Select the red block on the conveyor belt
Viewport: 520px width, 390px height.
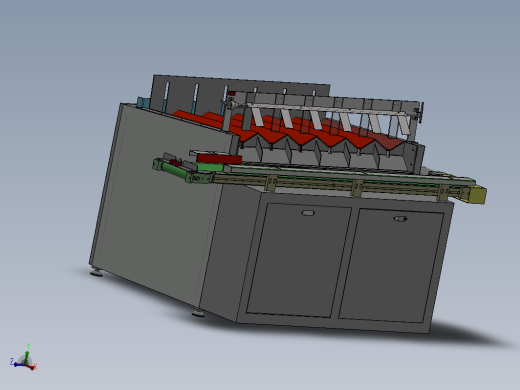219,159
